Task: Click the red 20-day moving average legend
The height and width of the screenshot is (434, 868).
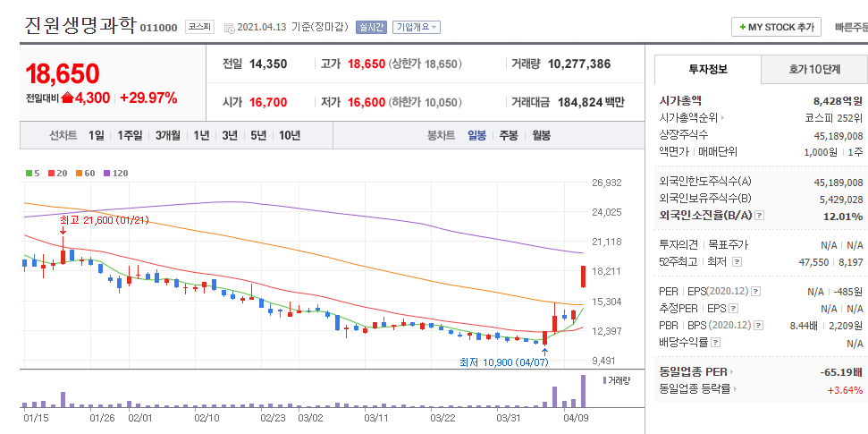Action: click(58, 173)
